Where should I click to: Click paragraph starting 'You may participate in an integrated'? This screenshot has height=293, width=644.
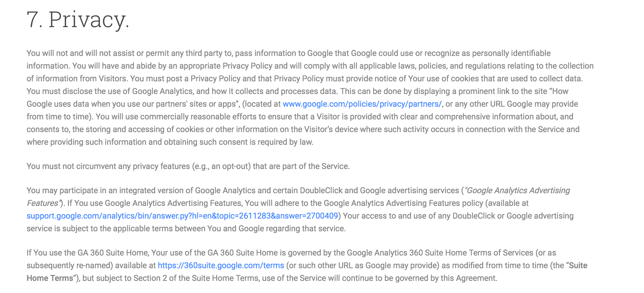[300, 209]
